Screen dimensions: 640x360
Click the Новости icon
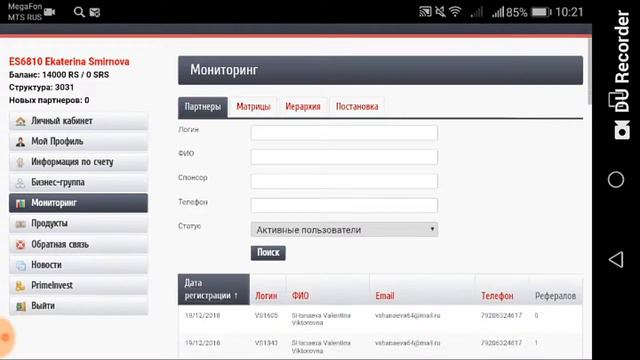click(20, 265)
